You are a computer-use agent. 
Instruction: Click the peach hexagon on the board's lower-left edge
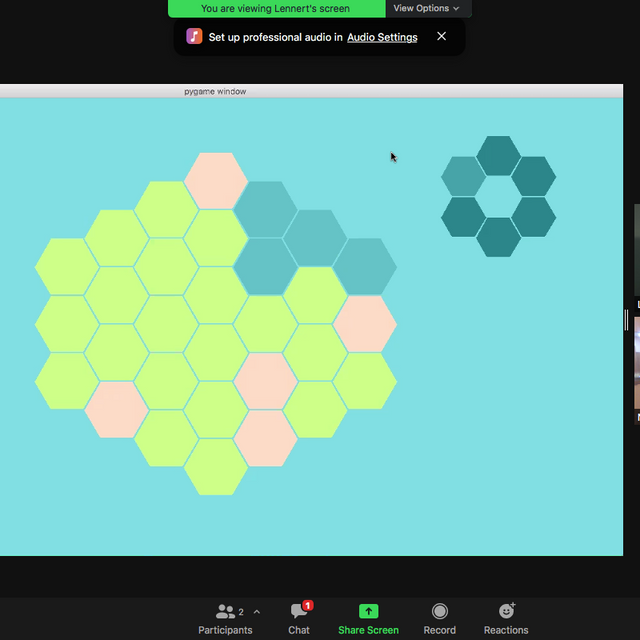[x=116, y=409]
